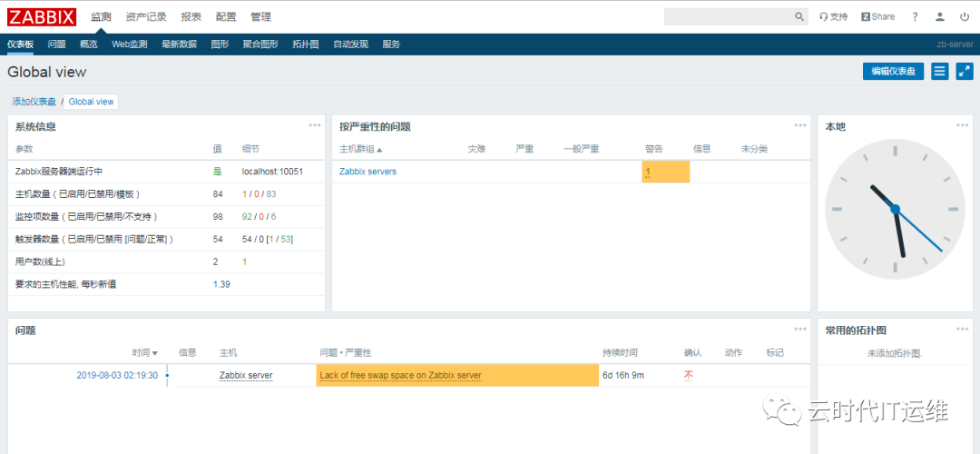The height and width of the screenshot is (454, 980).
Task: Click the ZABBIX logo
Action: (x=42, y=17)
